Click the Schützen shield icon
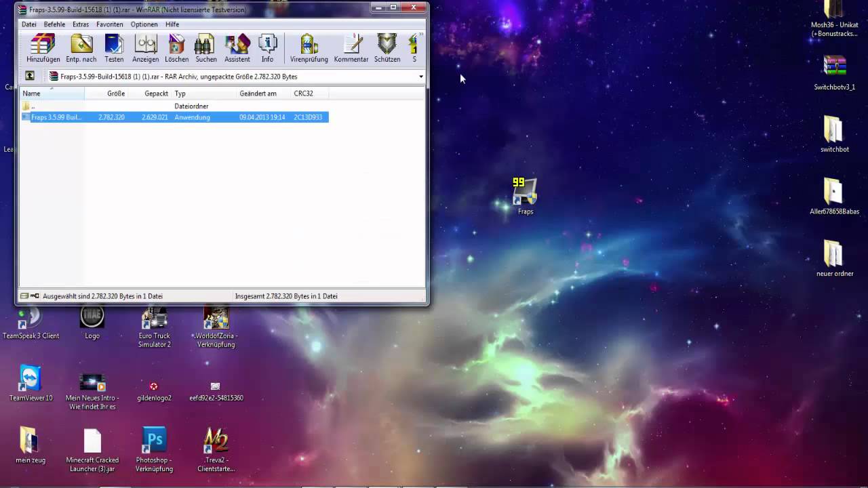This screenshot has height=488, width=868. [387, 48]
